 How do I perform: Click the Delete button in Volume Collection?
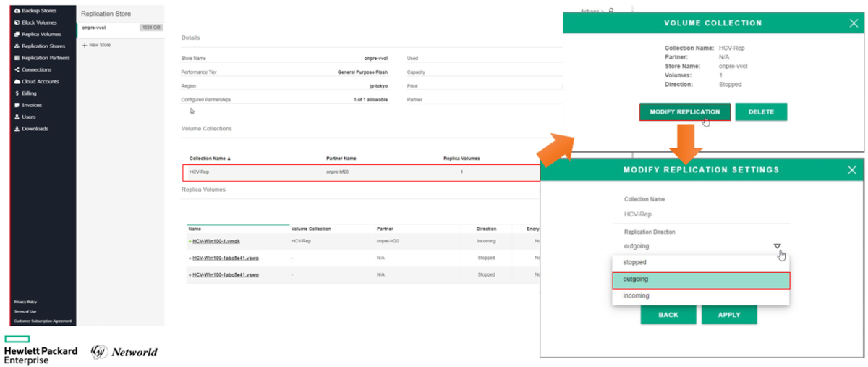761,112
